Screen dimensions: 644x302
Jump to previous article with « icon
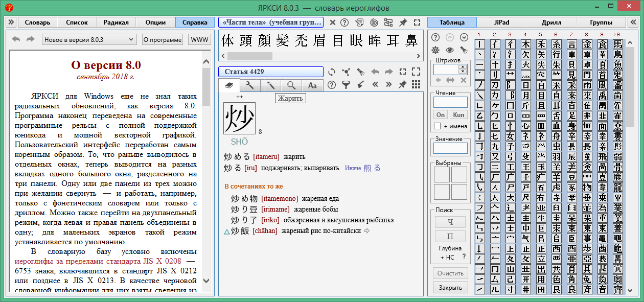(375, 85)
